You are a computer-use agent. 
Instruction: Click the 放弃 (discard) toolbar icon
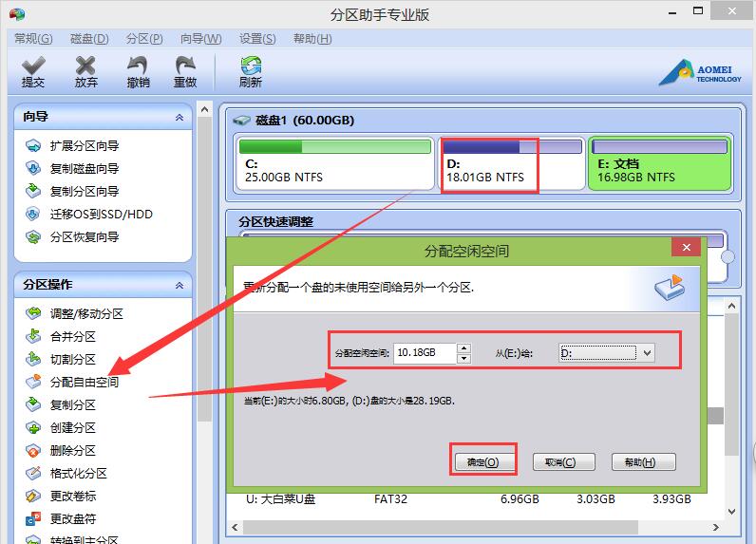[x=85, y=71]
